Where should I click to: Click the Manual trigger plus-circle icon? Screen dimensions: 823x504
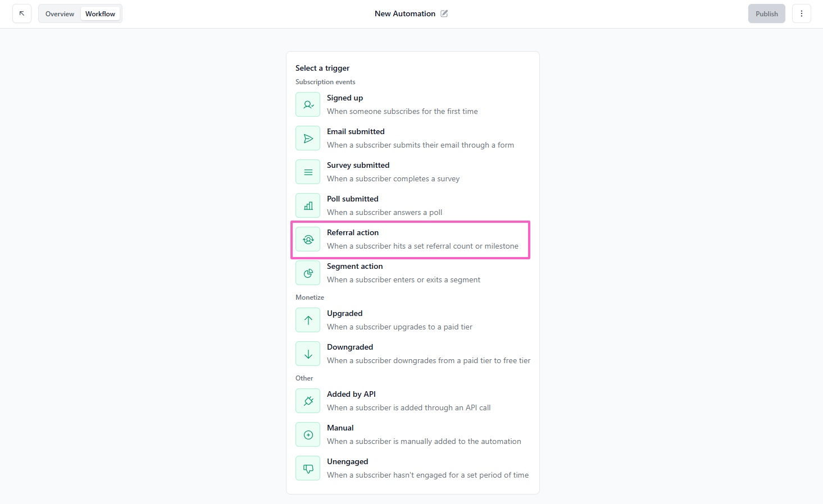308,434
